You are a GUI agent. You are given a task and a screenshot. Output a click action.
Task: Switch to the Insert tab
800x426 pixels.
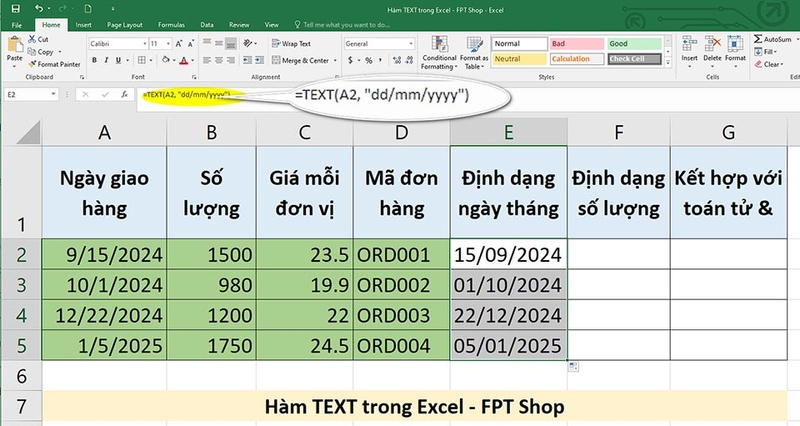pyautogui.click(x=84, y=24)
